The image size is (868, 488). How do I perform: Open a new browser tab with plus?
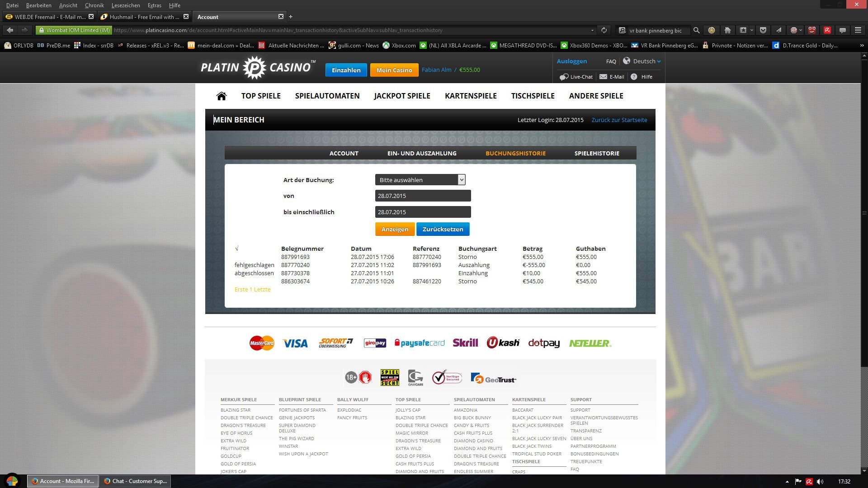291,17
